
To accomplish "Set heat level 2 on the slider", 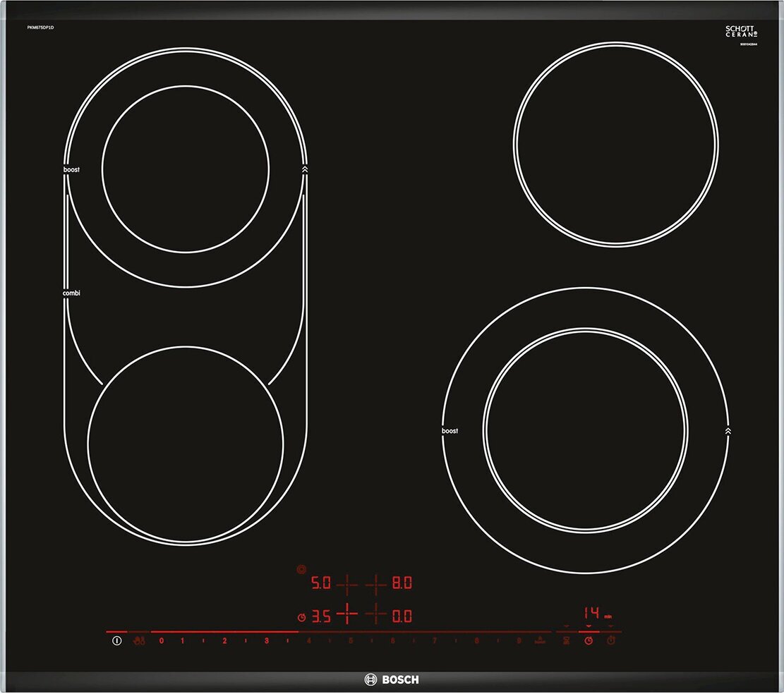I will point(224,641).
